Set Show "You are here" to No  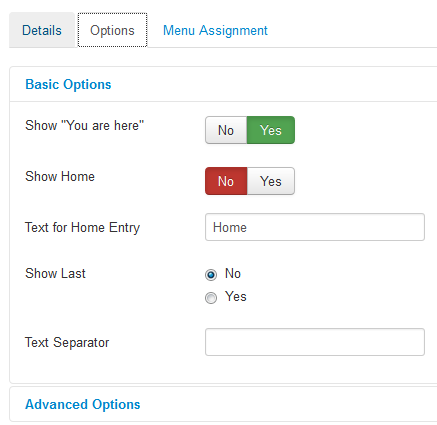click(x=226, y=130)
